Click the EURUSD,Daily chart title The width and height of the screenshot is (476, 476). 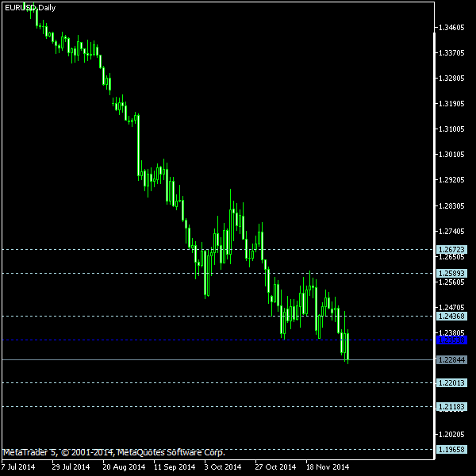[x=30, y=8]
